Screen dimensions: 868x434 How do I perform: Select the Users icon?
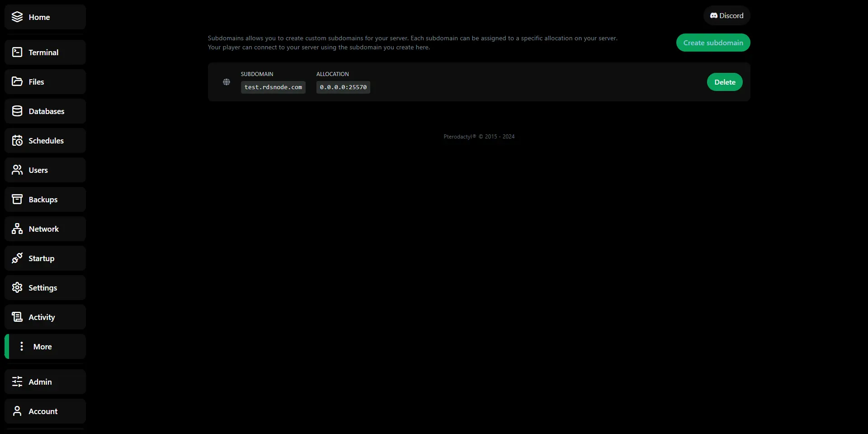17,170
